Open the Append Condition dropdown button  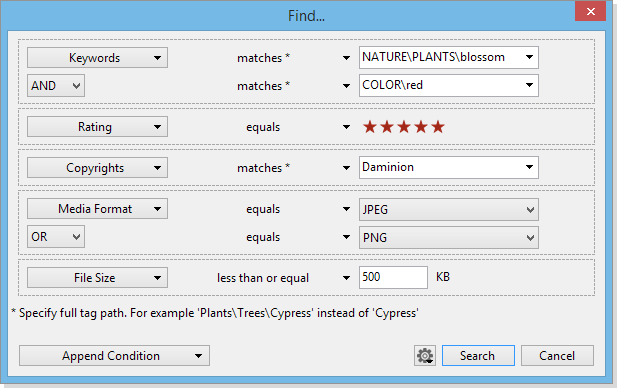[114, 356]
